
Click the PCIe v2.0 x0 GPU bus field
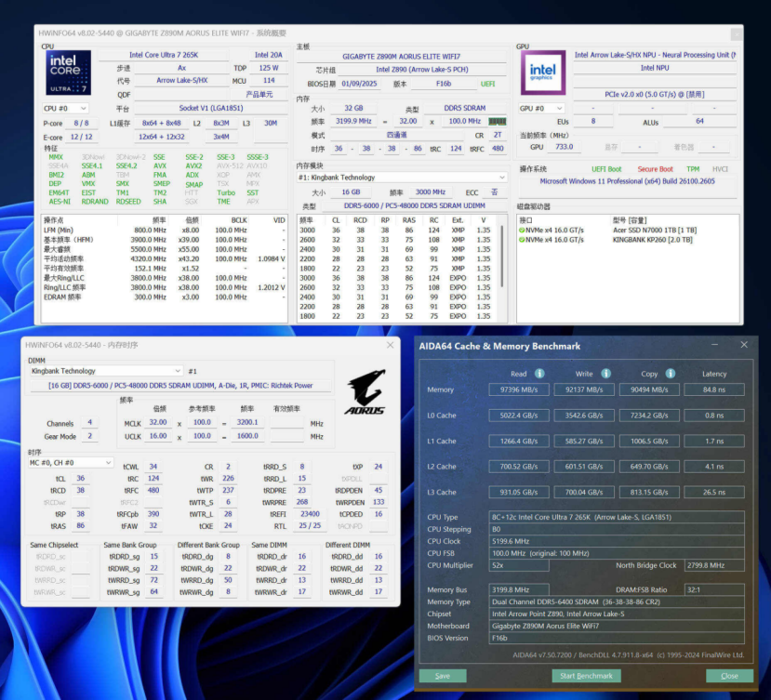point(655,95)
